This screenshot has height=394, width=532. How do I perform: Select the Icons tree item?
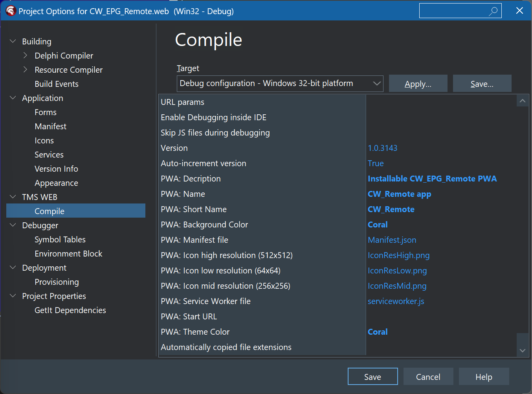click(44, 140)
